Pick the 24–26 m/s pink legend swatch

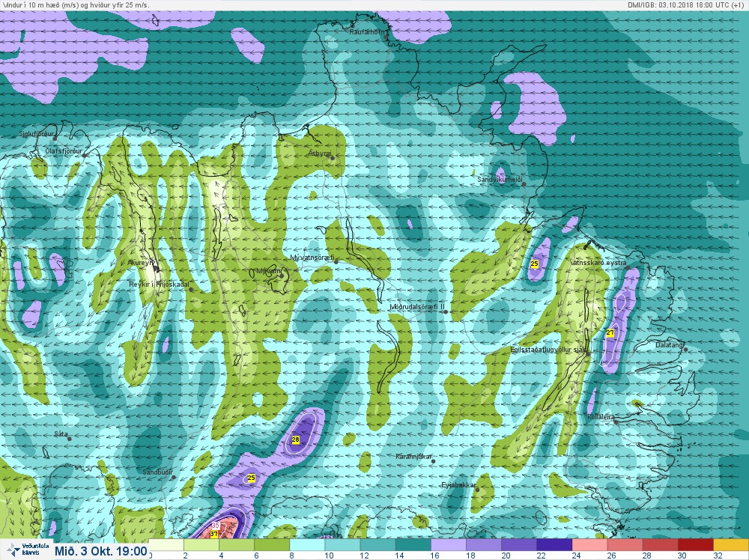(590, 545)
